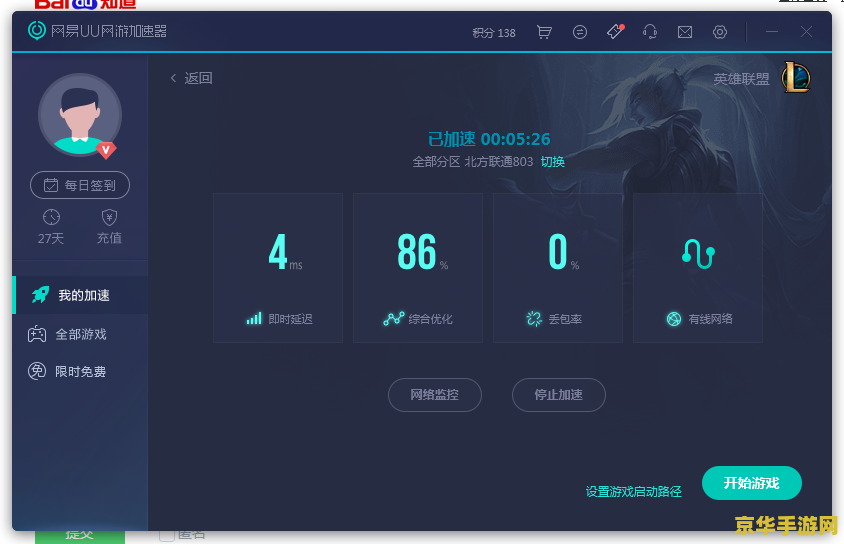Click the 每日签到 daily check-in button
The width and height of the screenshot is (844, 544).
80,185
